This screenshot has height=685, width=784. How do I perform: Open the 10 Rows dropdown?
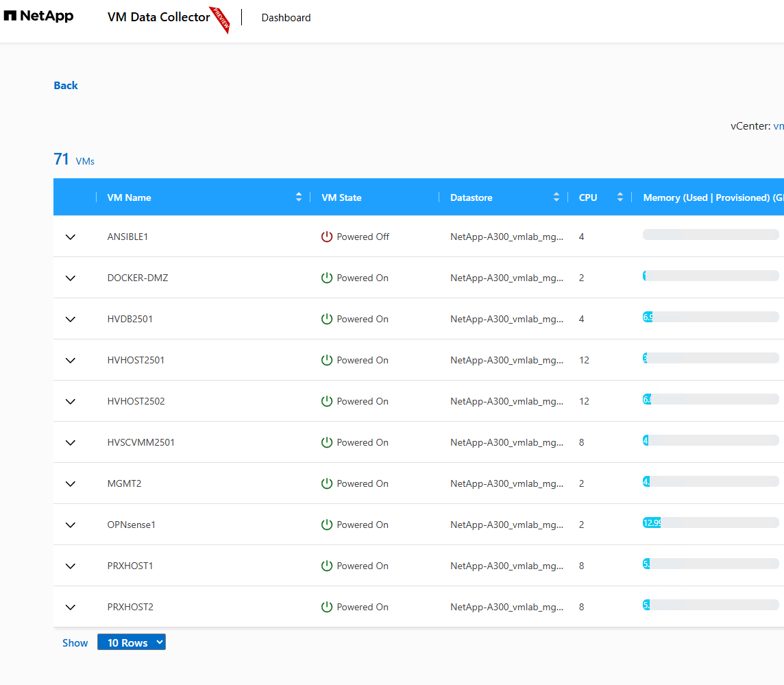(x=132, y=642)
